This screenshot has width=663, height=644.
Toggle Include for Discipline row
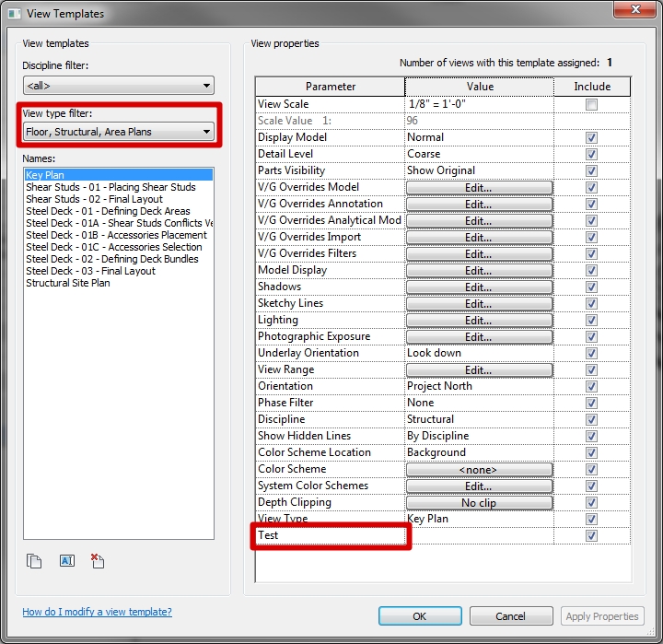[591, 419]
